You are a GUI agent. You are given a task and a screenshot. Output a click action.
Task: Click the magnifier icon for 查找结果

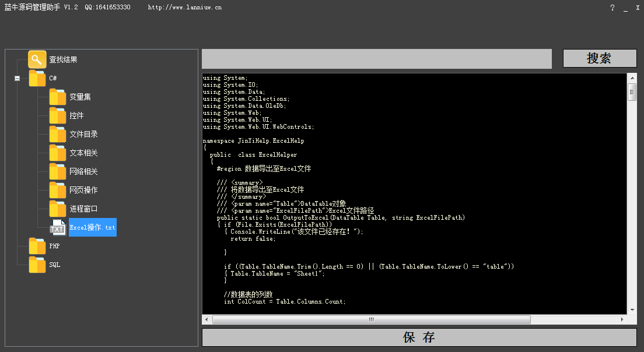37,59
